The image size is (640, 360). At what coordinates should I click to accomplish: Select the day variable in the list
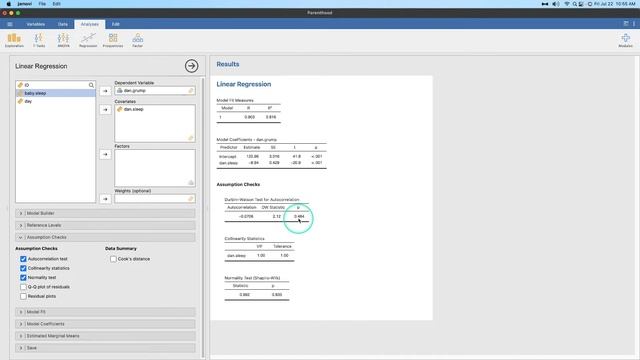click(x=56, y=101)
